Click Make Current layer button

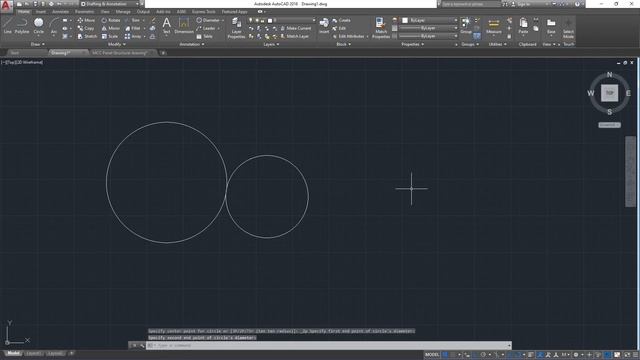coord(296,28)
